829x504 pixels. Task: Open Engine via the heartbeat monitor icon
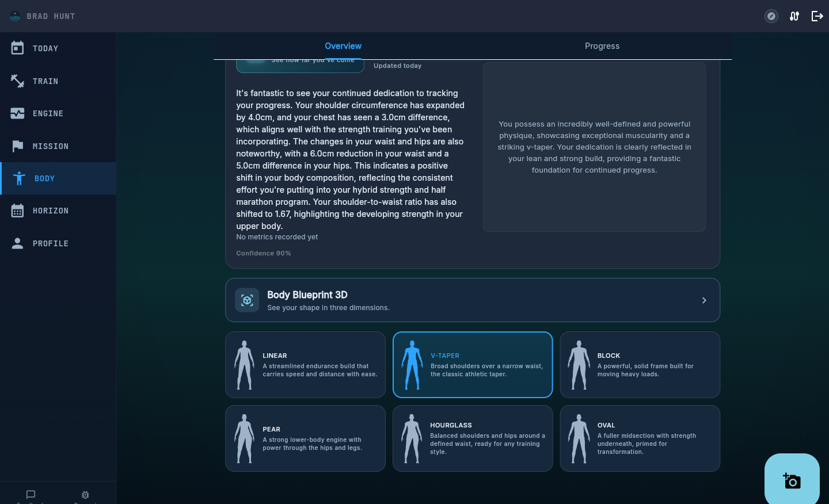point(17,113)
